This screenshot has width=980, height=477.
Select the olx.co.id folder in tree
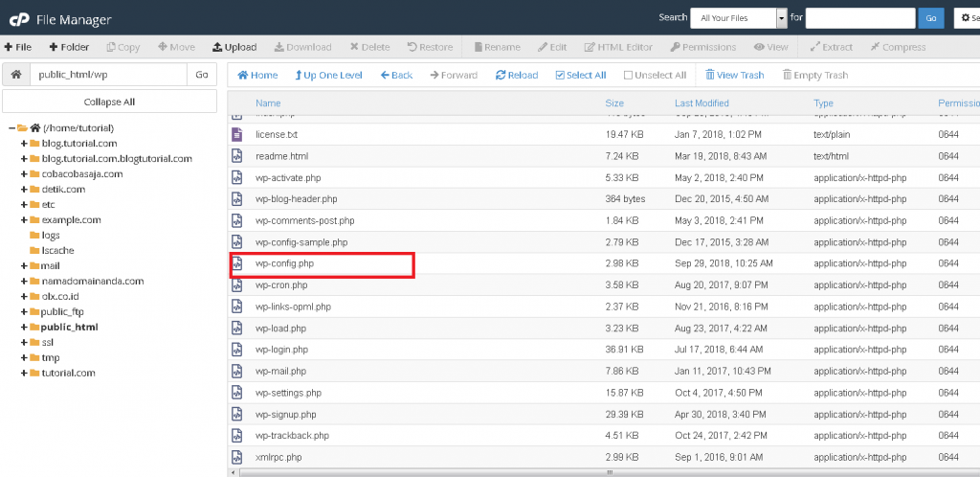(x=60, y=296)
